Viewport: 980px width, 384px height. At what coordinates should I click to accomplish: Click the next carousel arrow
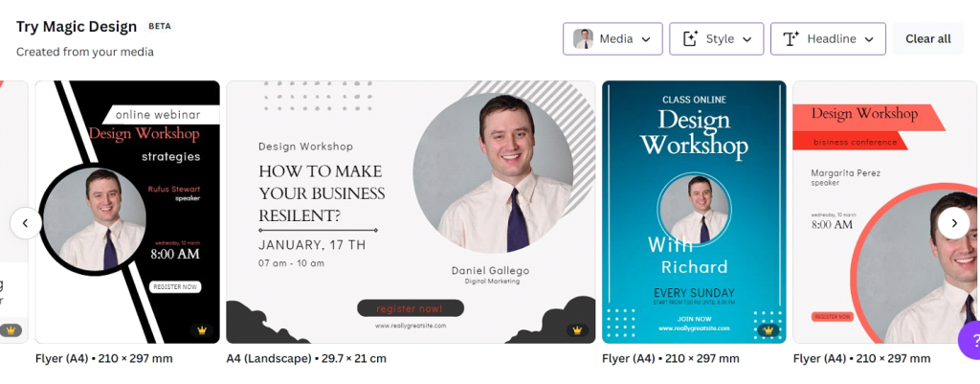pos(954,223)
